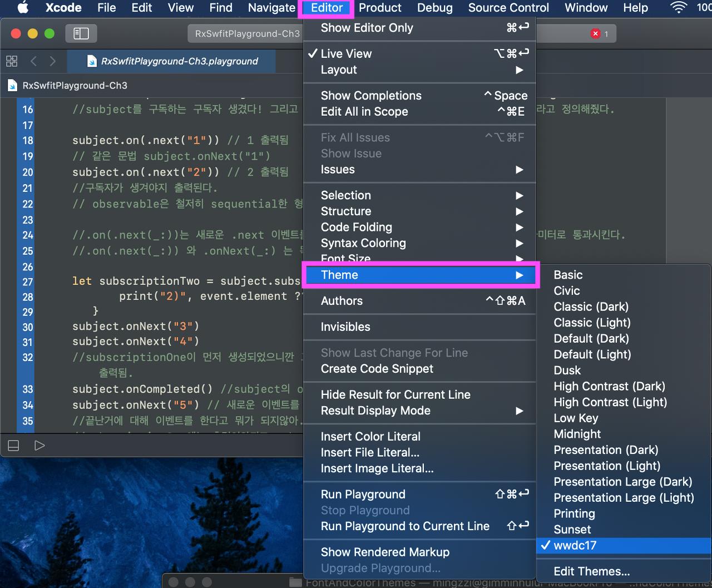Choose Edit All in Scope

tap(419, 112)
